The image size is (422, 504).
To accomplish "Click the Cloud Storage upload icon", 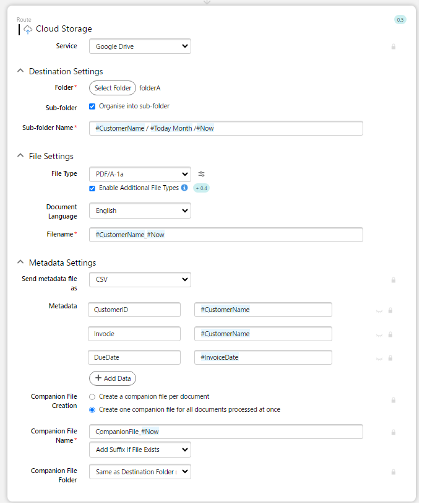I will [x=28, y=30].
